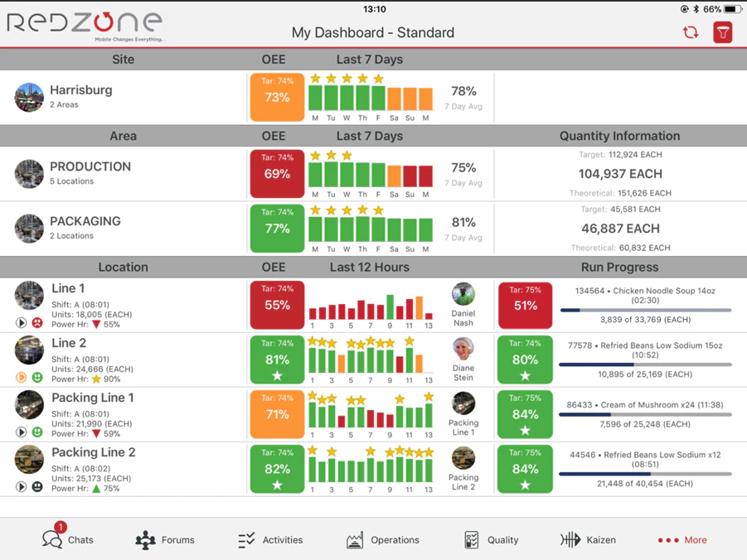Switch to the More menu
Viewport: 747px width, 560px height.
tap(682, 540)
